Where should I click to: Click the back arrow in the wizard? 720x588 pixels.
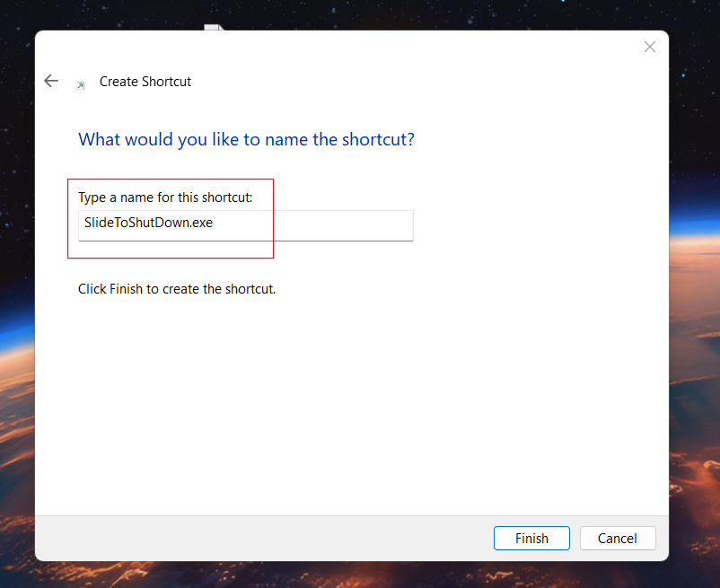coord(51,81)
